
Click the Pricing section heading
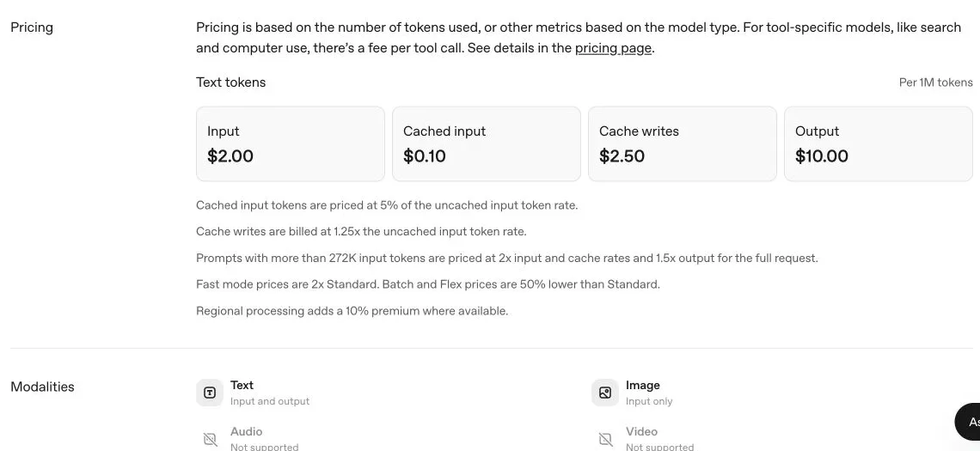click(x=32, y=27)
